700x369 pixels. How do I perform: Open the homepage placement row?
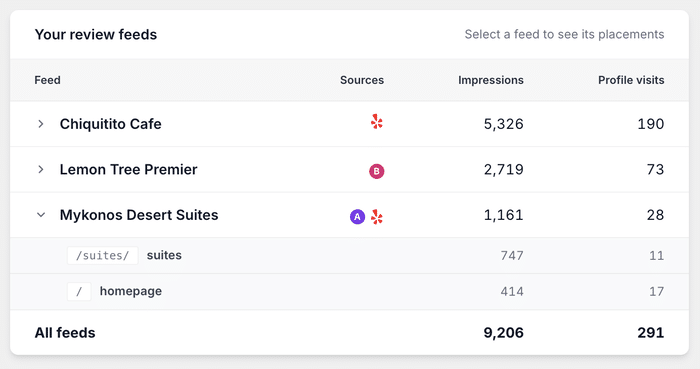point(350,292)
